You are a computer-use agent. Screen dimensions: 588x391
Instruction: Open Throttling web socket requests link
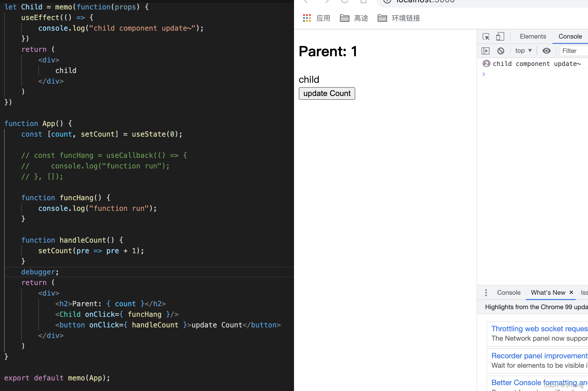coord(540,329)
